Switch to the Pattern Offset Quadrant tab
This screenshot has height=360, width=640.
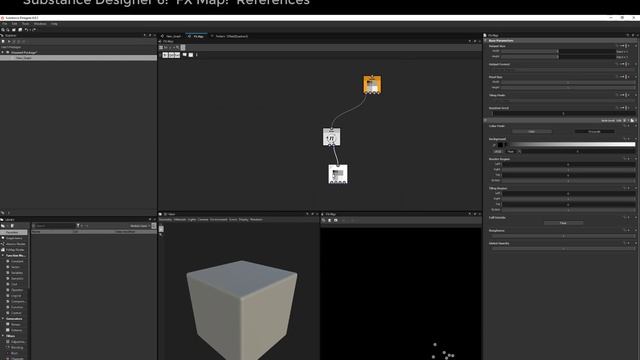(233, 36)
